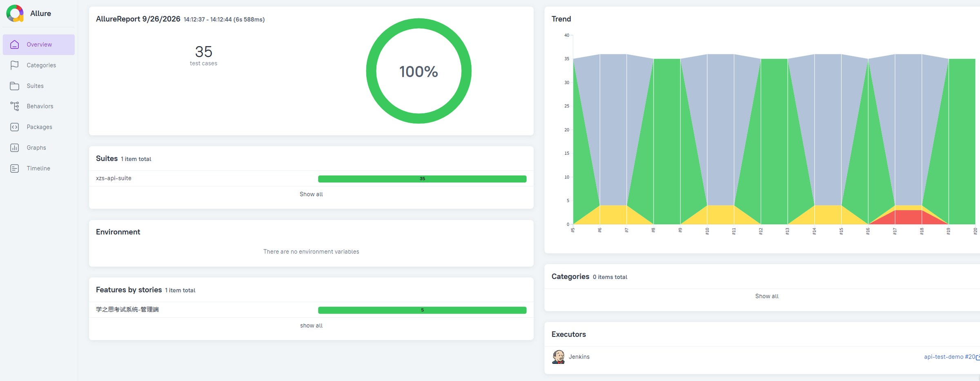The image size is (980, 381).
Task: Click the Allure logo icon
Action: click(x=15, y=13)
